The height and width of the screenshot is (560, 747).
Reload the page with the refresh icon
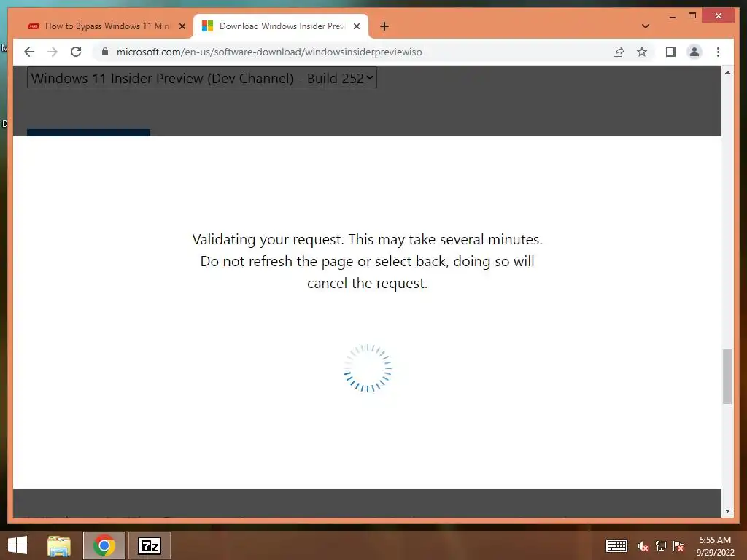(76, 52)
